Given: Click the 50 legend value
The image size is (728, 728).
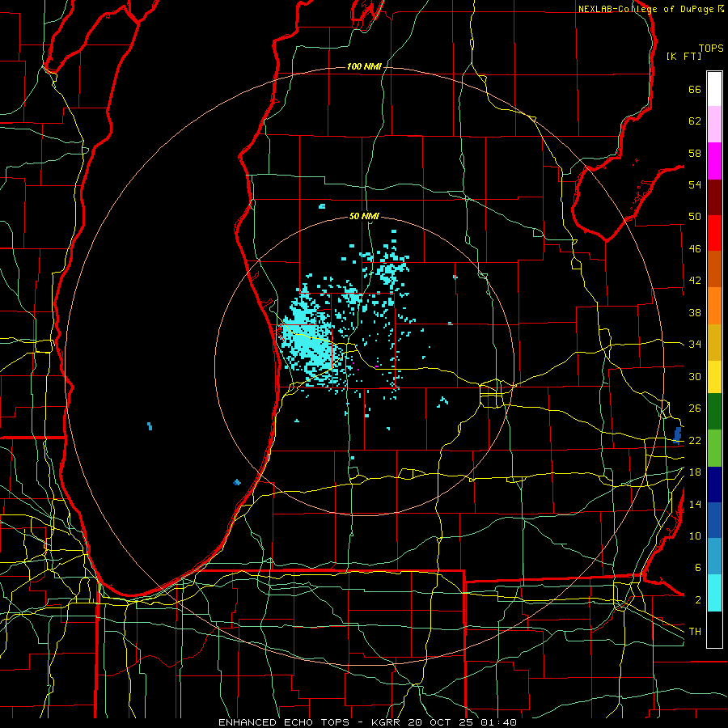Looking at the screenshot, I should pyautogui.click(x=695, y=217).
